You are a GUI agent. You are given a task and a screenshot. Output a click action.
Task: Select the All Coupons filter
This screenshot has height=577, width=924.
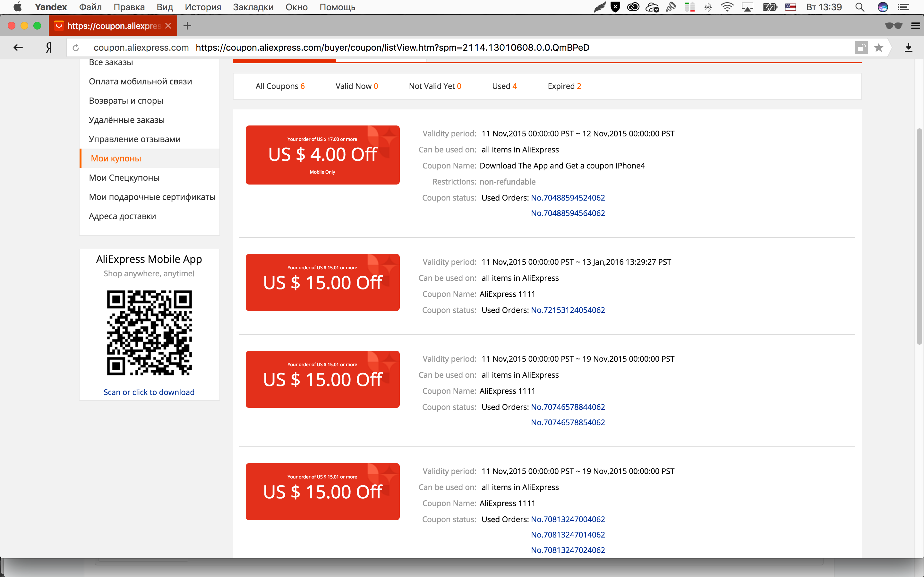coord(280,86)
